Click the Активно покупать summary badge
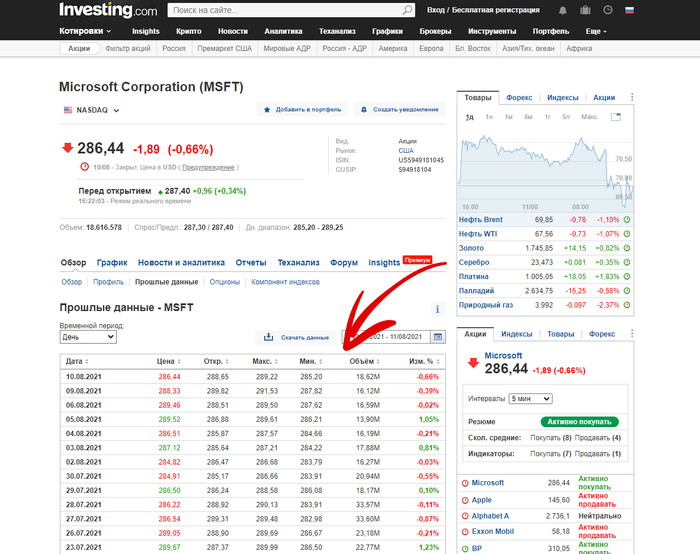The height and width of the screenshot is (554, 700). [x=579, y=422]
